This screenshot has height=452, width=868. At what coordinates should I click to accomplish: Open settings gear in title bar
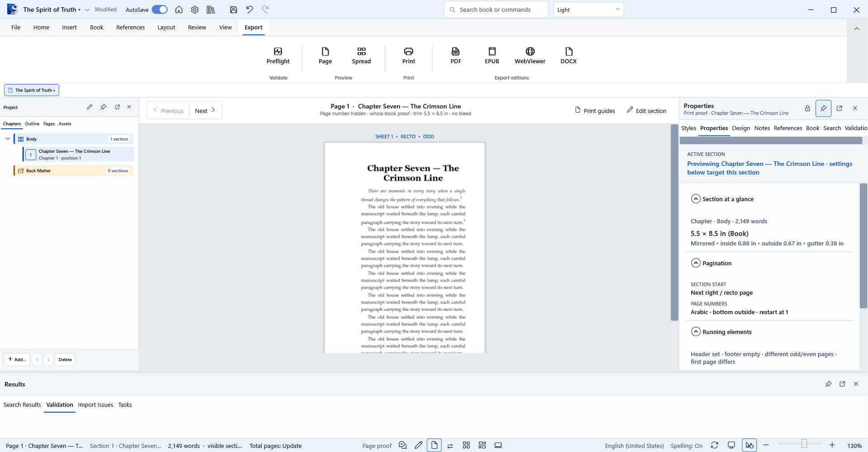pyautogui.click(x=195, y=9)
